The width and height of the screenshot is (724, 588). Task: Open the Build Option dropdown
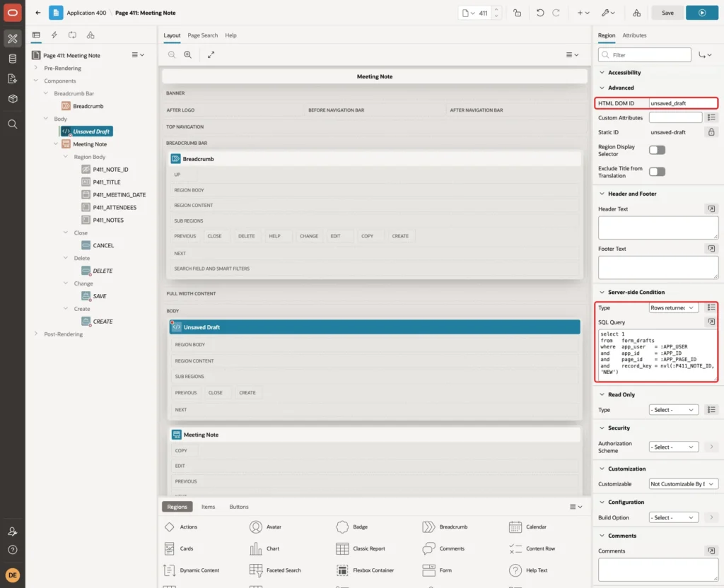tap(673, 517)
